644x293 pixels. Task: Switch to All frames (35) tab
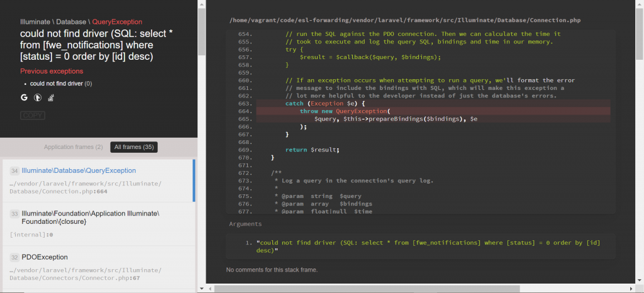(134, 147)
